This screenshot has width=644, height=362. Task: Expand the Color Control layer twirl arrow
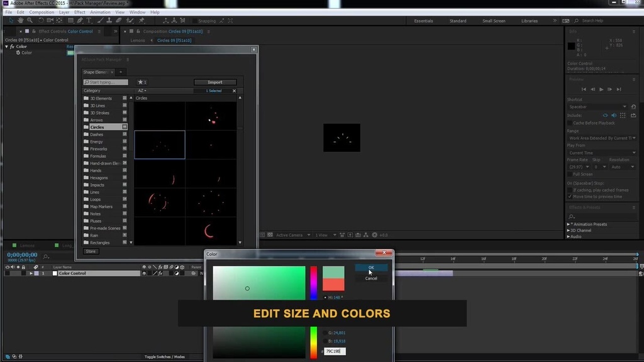[31, 273]
